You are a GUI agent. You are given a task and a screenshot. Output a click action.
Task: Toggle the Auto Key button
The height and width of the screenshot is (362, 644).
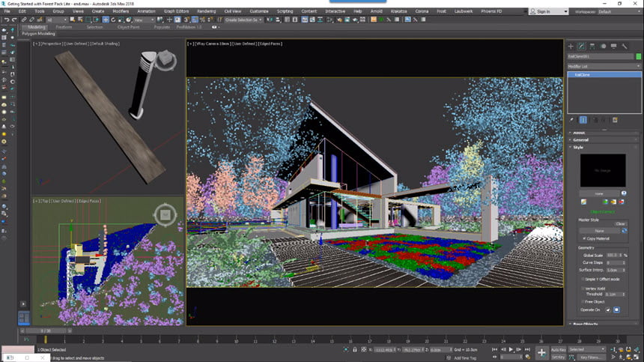click(x=558, y=350)
